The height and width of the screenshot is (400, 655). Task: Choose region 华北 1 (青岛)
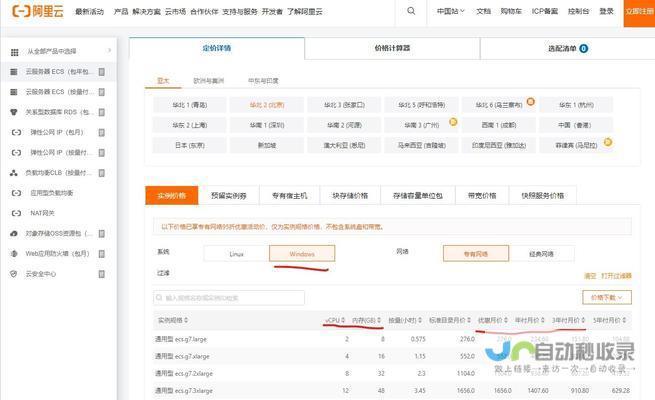click(x=190, y=105)
